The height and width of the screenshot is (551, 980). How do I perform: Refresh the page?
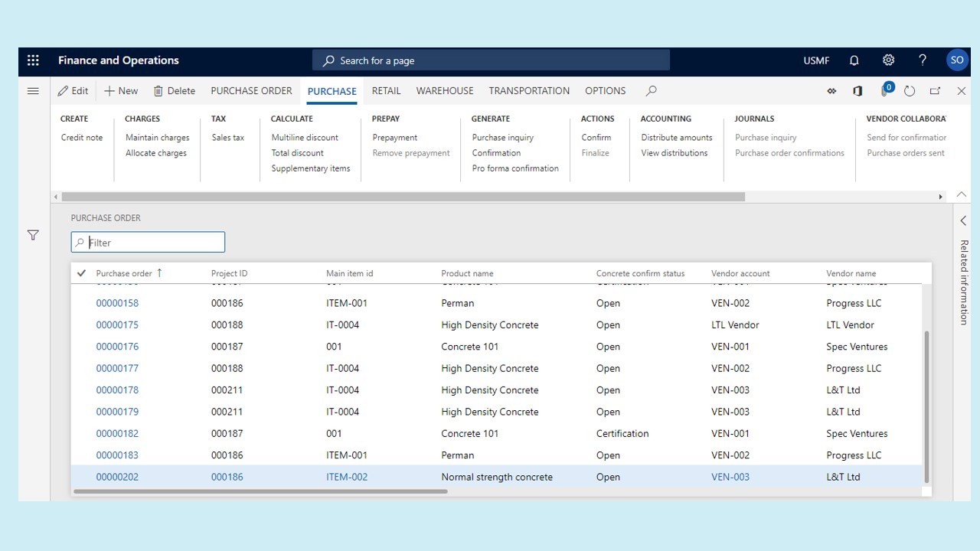coord(910,91)
